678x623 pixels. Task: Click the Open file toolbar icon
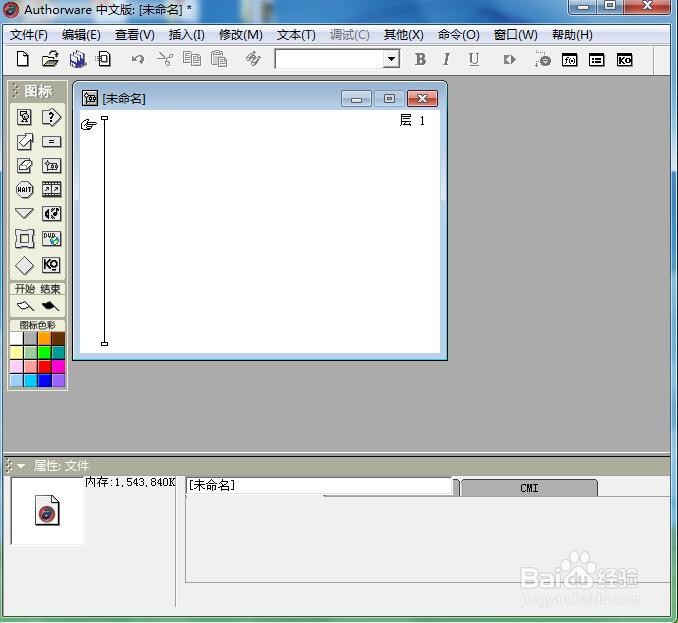click(x=51, y=59)
